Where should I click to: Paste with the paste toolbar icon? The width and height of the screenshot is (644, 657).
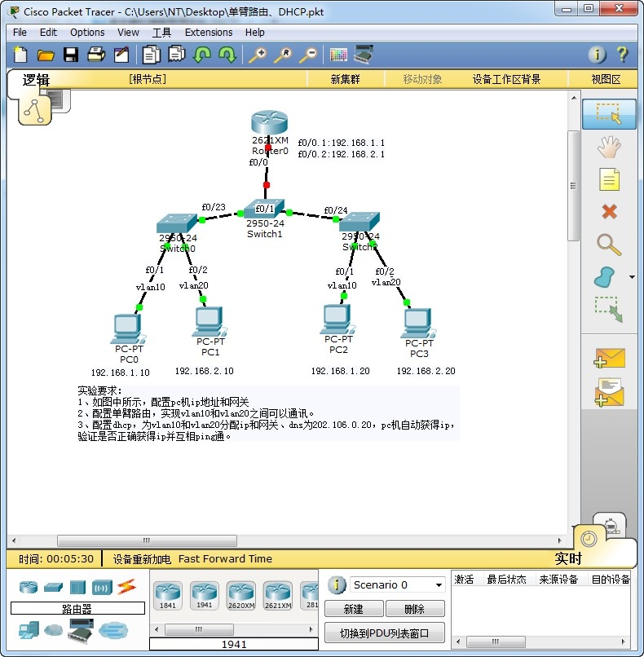click(177, 54)
